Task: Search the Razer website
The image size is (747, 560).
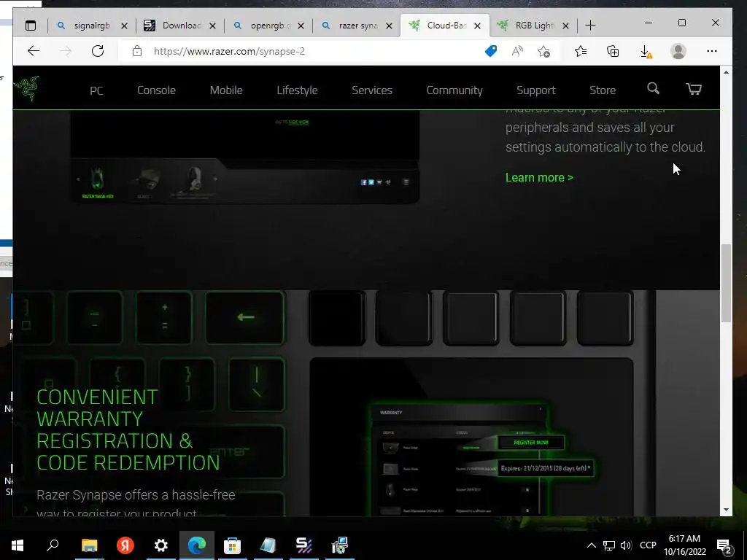Action: 653,88
